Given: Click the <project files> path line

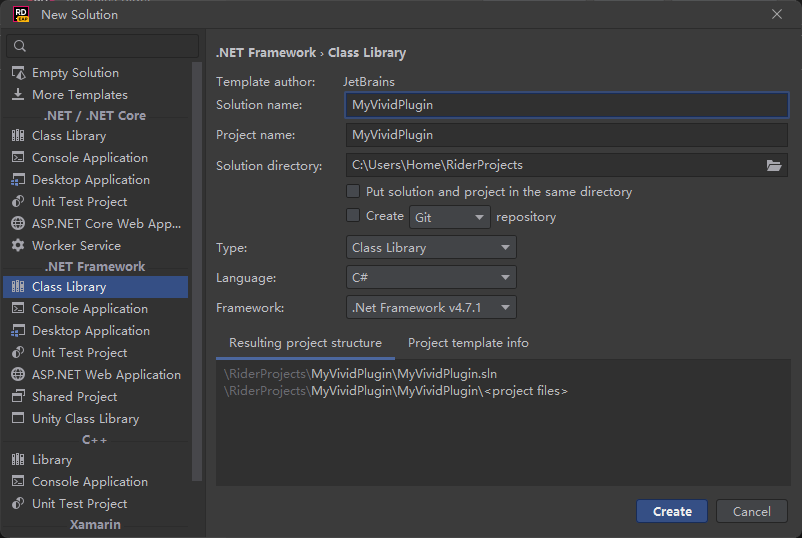Looking at the screenshot, I should click(x=395, y=391).
